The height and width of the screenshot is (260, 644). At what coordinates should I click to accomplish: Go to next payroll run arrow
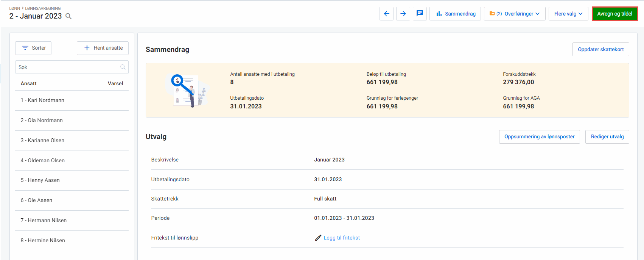tap(403, 14)
